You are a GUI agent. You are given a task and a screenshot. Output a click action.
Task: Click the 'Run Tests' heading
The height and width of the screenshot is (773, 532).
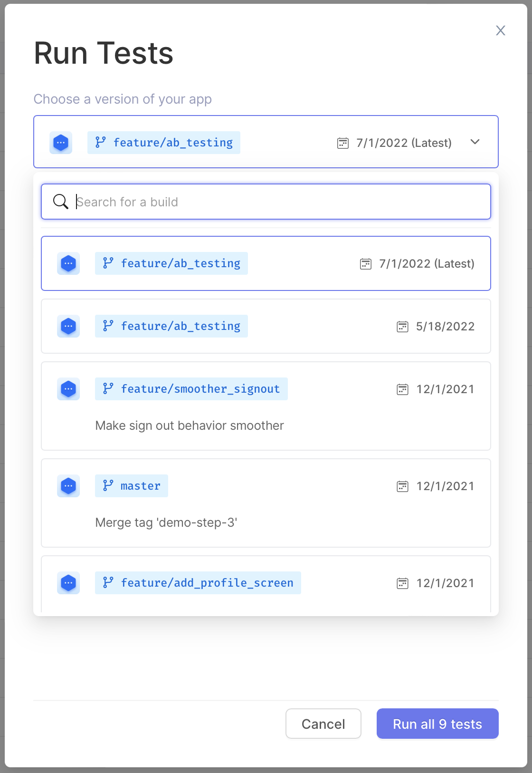click(104, 53)
